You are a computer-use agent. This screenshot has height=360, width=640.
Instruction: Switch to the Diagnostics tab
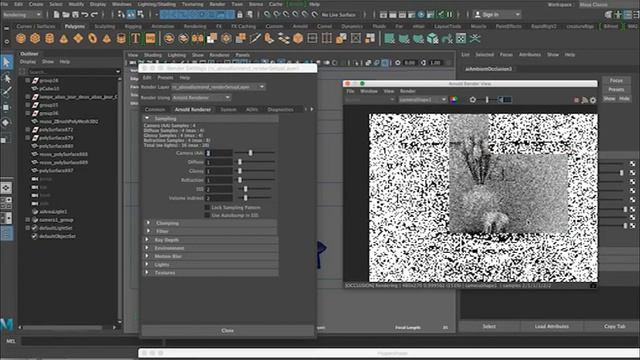280,109
